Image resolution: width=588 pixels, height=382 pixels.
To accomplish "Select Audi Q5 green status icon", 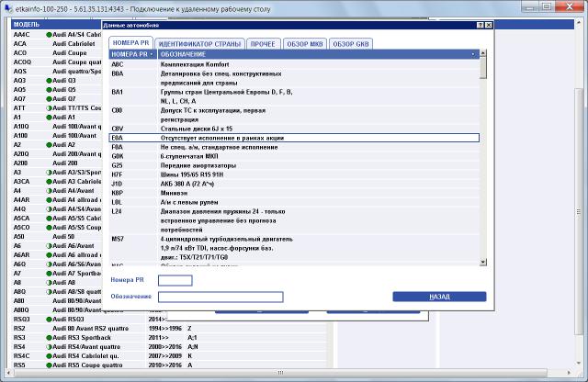I will (49, 90).
